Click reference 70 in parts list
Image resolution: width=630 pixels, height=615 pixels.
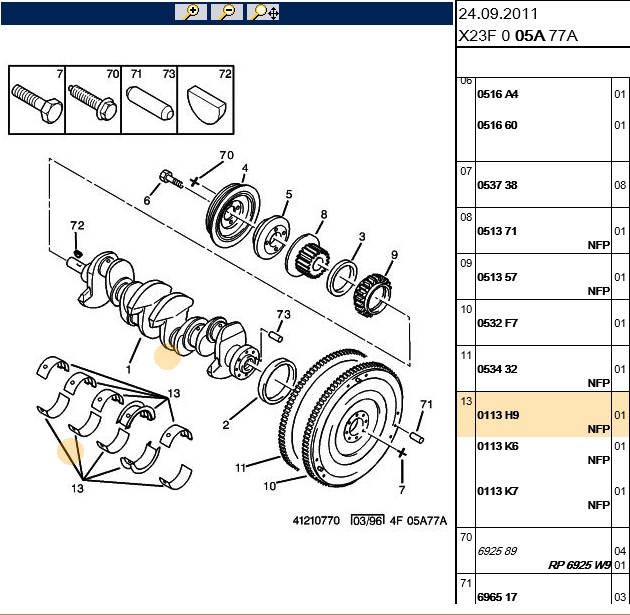466,537
